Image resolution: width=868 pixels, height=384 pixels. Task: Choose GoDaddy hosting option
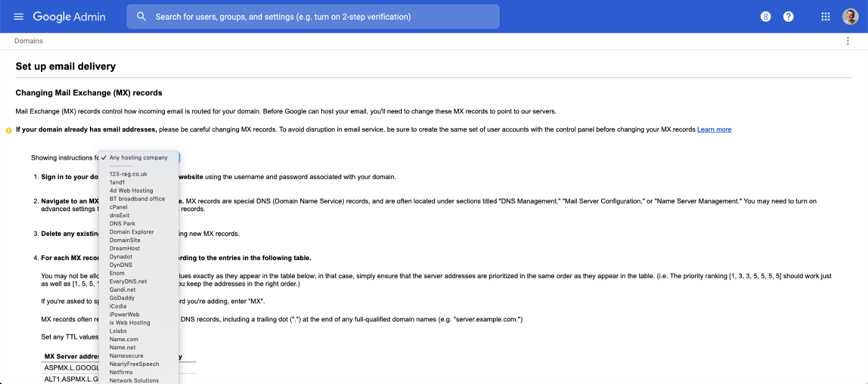122,298
